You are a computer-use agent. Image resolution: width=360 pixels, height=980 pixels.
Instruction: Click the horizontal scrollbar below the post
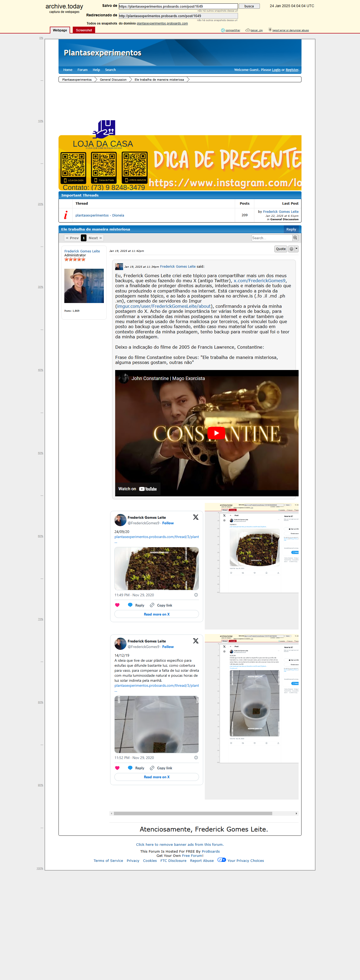[193, 813]
